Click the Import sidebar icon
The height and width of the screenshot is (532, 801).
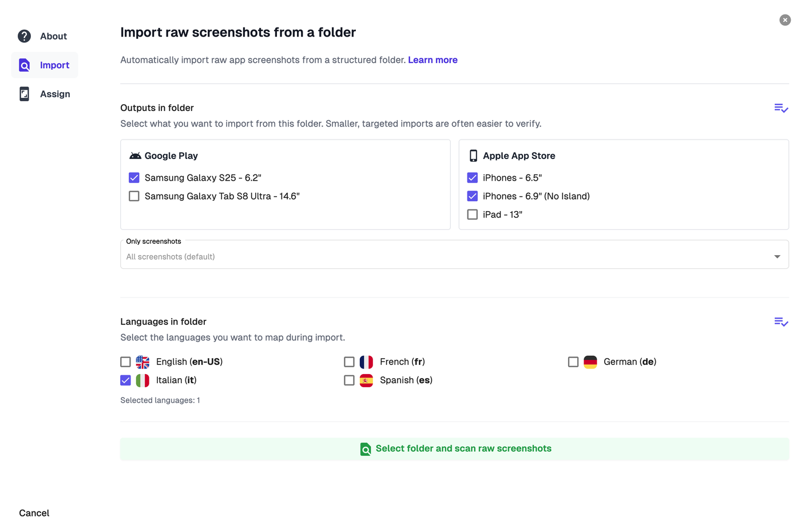tap(24, 65)
